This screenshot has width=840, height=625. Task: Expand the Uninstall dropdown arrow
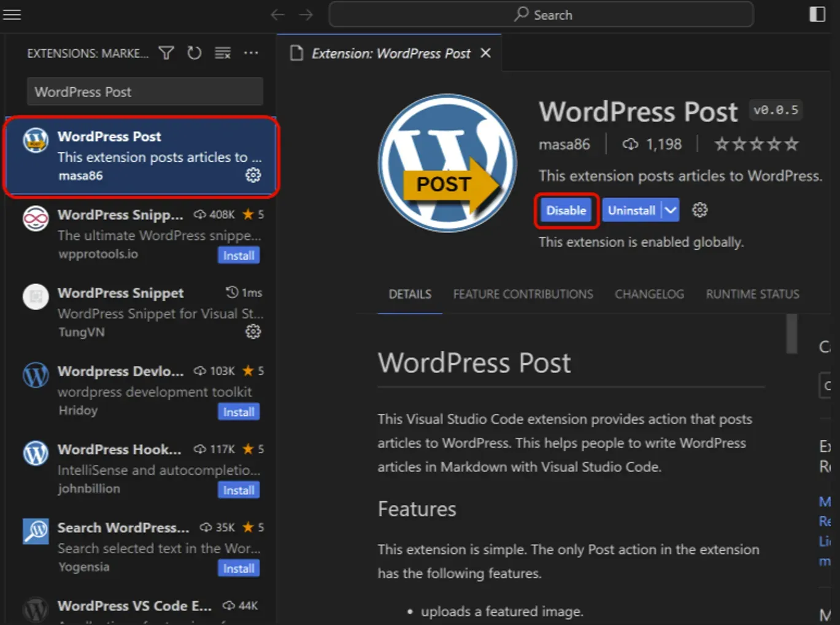tap(671, 210)
